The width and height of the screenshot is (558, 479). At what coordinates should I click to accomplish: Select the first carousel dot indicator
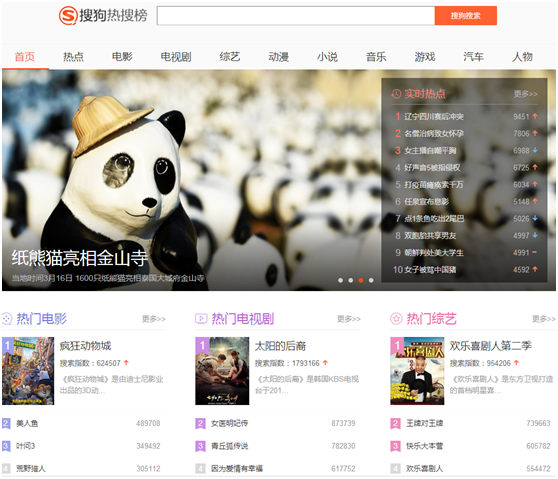[x=341, y=280]
